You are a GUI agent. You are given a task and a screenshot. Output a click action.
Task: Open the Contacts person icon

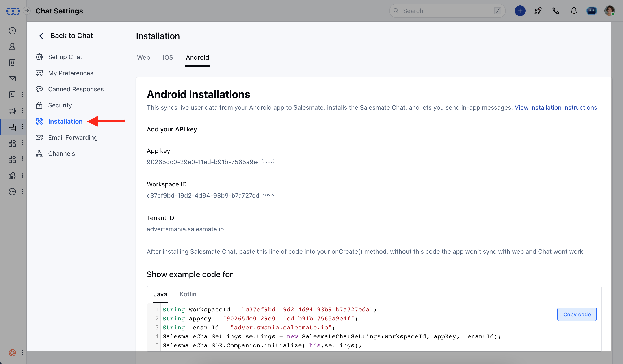(x=12, y=46)
